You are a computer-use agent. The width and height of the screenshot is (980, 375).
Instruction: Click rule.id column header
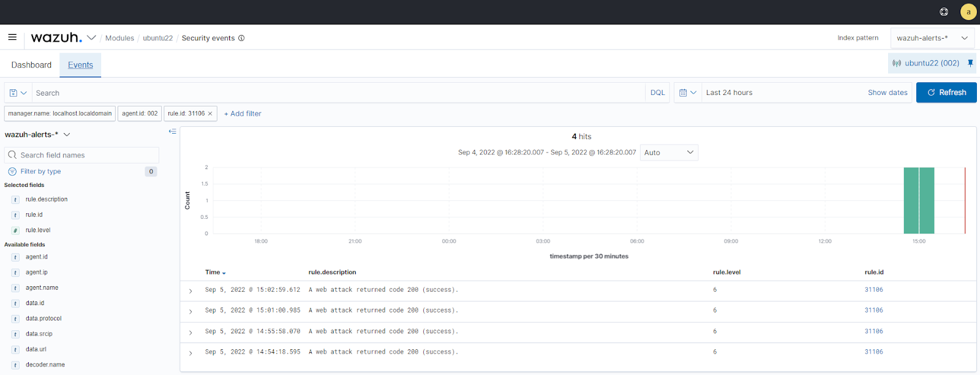[x=874, y=272]
